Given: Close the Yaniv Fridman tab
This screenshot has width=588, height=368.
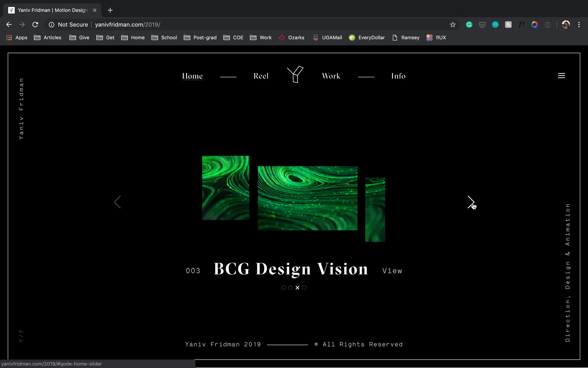Looking at the screenshot, I should coord(95,10).
